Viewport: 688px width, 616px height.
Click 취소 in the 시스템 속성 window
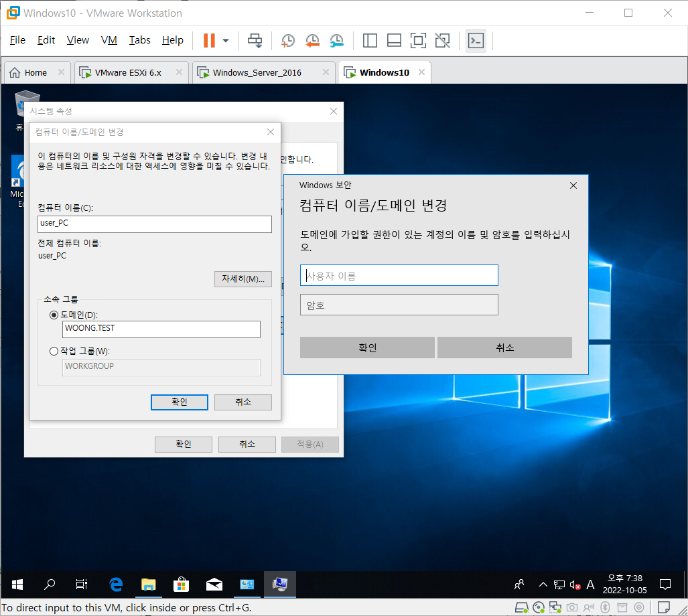point(247,444)
